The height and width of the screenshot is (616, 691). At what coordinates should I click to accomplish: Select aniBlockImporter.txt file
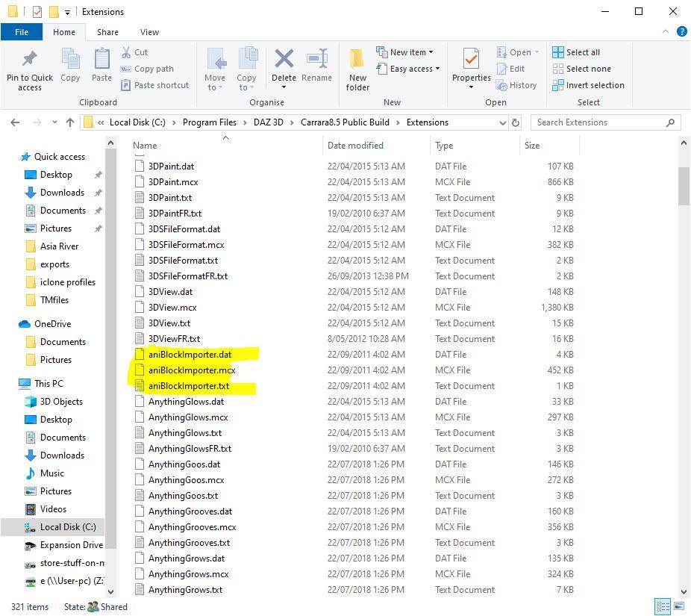pos(189,386)
